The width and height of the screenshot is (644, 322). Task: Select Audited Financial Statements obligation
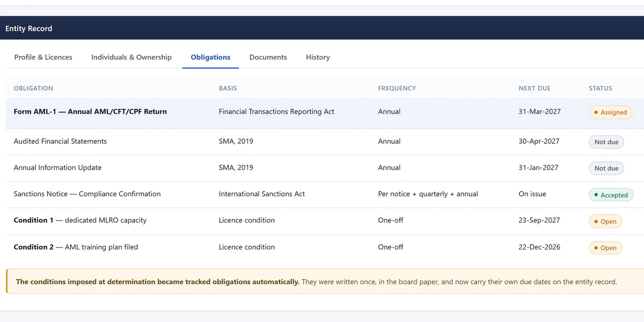point(60,141)
